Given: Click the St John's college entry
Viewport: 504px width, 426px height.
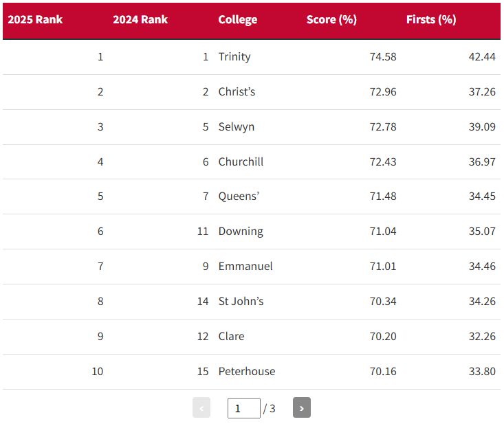Looking at the screenshot, I should [241, 302].
